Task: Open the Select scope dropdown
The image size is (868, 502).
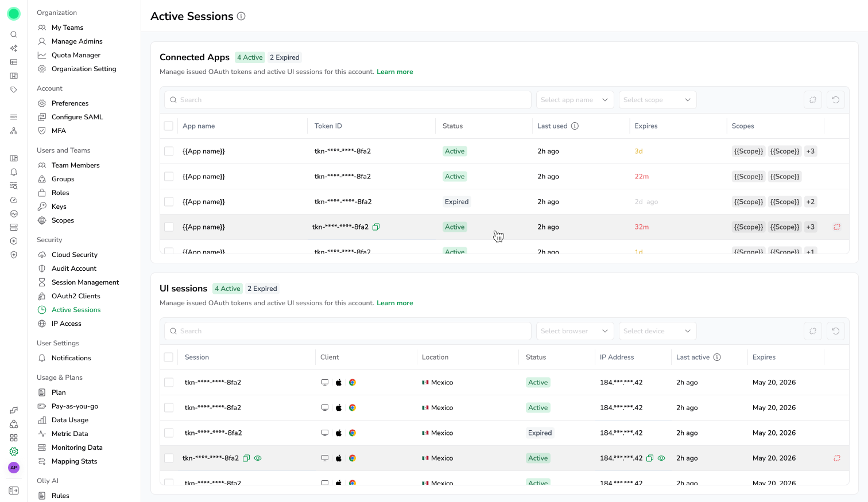Action: click(x=657, y=100)
